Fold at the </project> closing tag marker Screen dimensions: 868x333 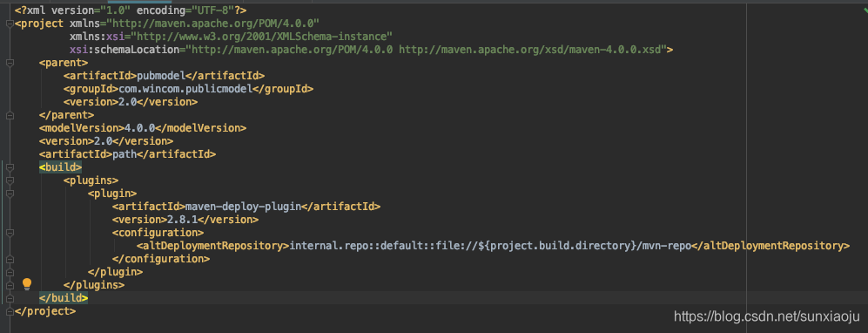tap(10, 311)
